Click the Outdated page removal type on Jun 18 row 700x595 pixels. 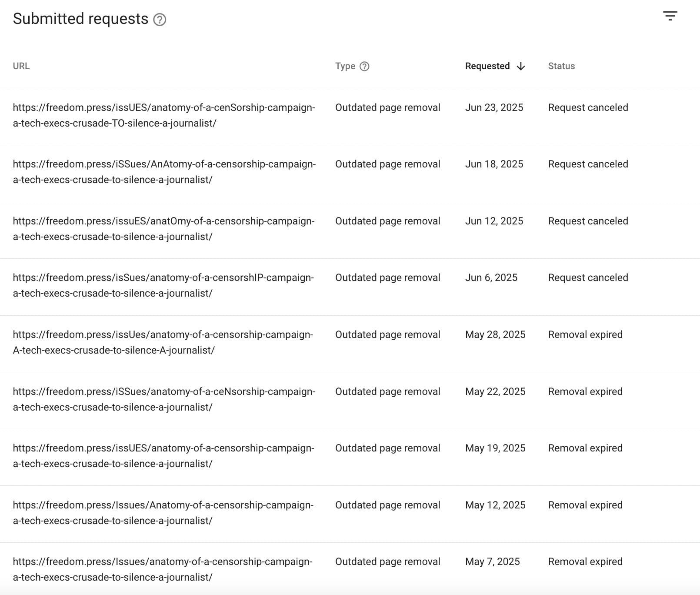(x=388, y=164)
